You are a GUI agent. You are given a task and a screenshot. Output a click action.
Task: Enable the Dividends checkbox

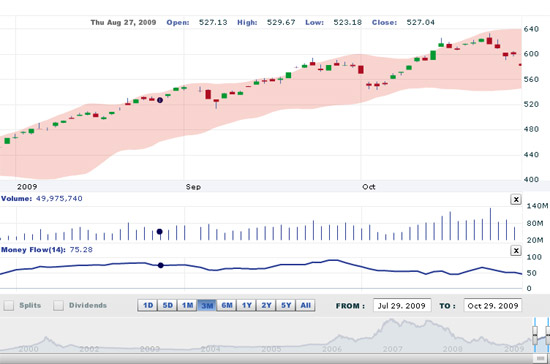pyautogui.click(x=58, y=305)
